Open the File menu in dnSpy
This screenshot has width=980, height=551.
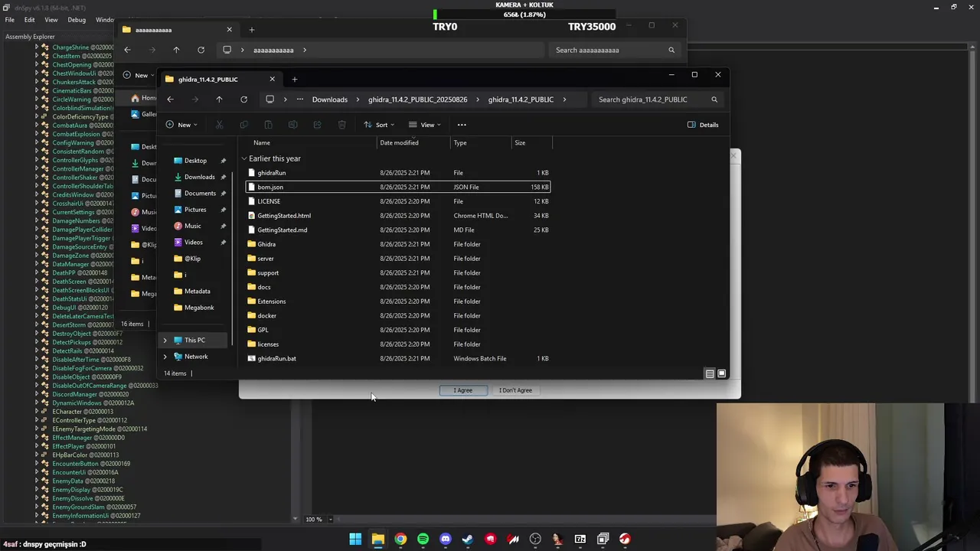pos(9,20)
